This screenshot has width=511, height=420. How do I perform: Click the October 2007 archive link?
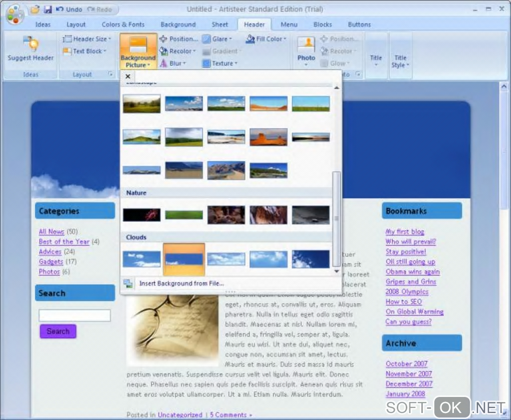406,363
